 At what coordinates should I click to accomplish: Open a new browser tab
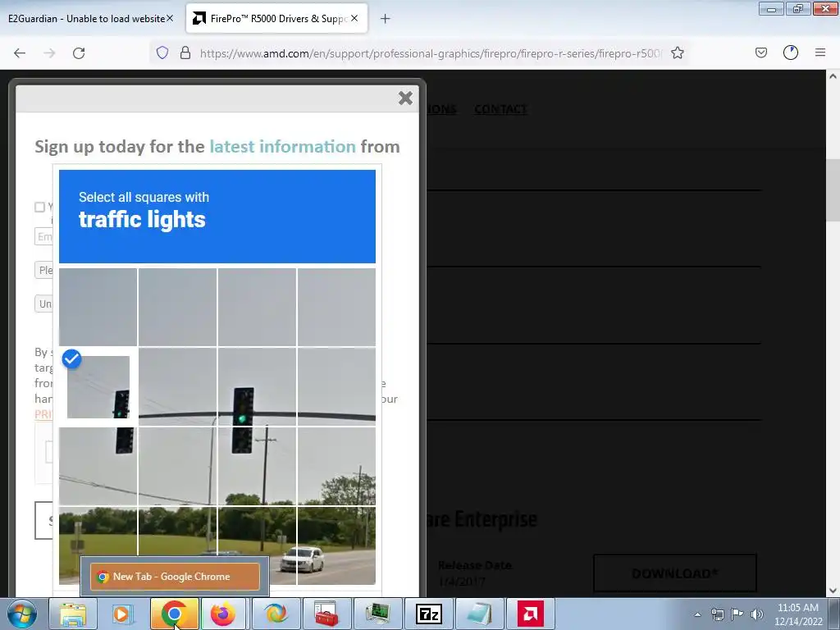(386, 19)
